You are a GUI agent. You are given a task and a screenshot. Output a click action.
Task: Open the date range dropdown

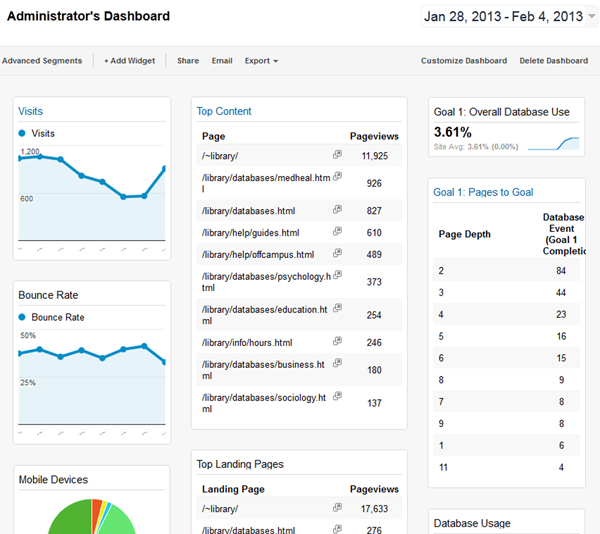click(x=592, y=17)
